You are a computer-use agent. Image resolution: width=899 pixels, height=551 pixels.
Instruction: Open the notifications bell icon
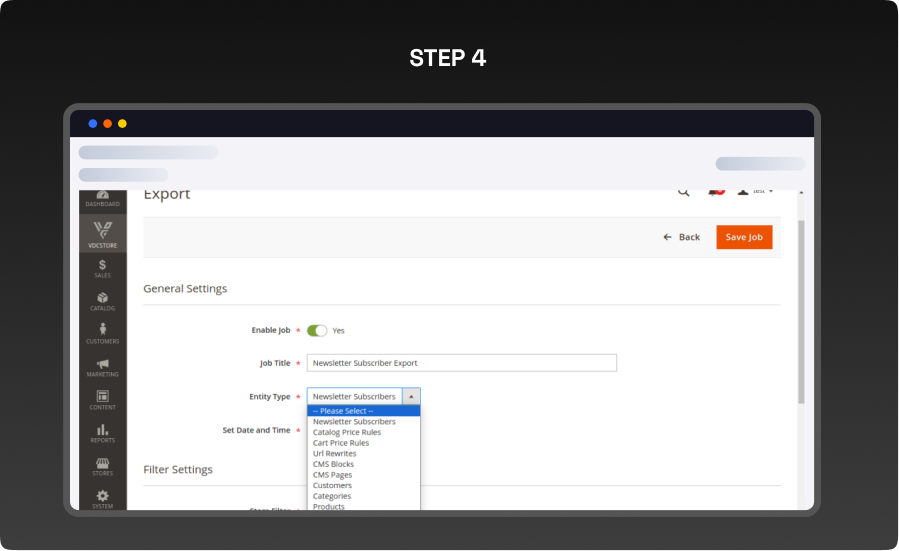pyautogui.click(x=714, y=191)
